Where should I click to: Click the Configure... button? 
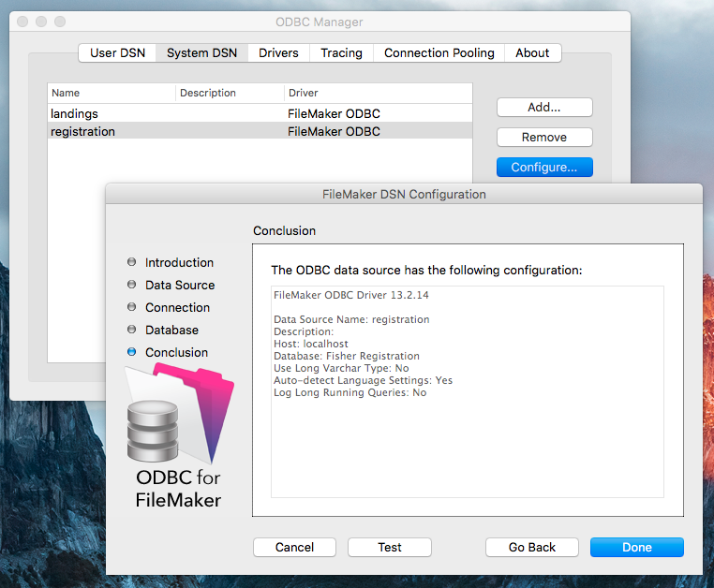[544, 167]
